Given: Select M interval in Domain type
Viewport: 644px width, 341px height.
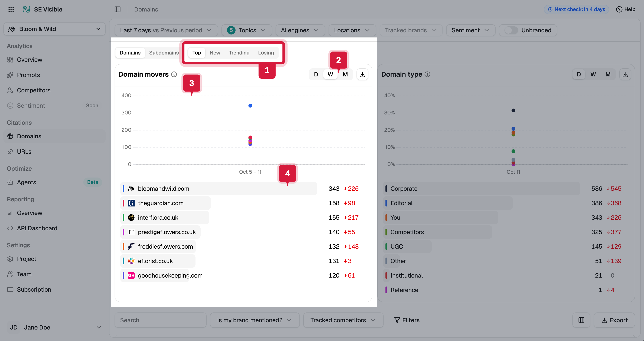Looking at the screenshot, I should [x=608, y=75].
